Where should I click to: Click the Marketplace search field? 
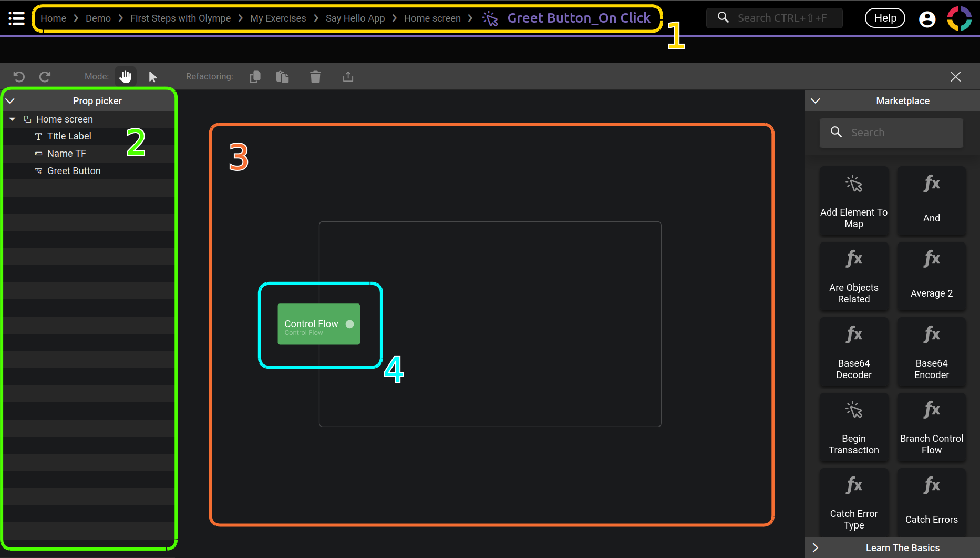[899, 133]
